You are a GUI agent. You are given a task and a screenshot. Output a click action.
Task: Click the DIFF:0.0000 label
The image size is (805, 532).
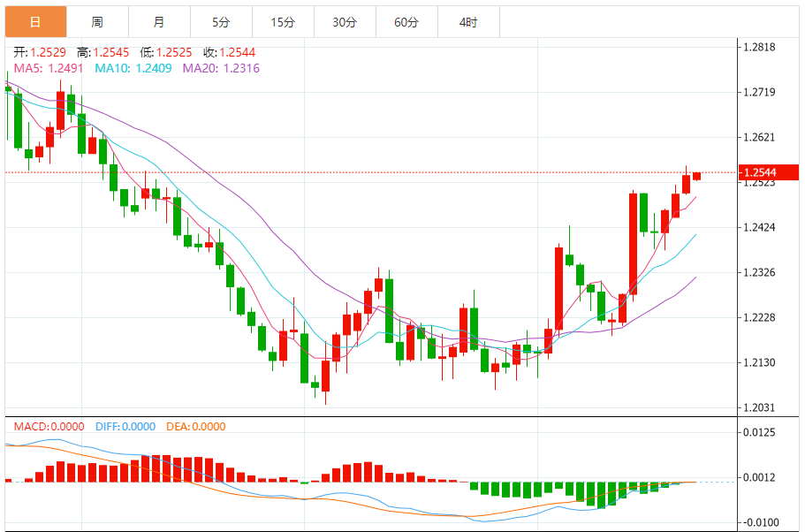pos(125,427)
